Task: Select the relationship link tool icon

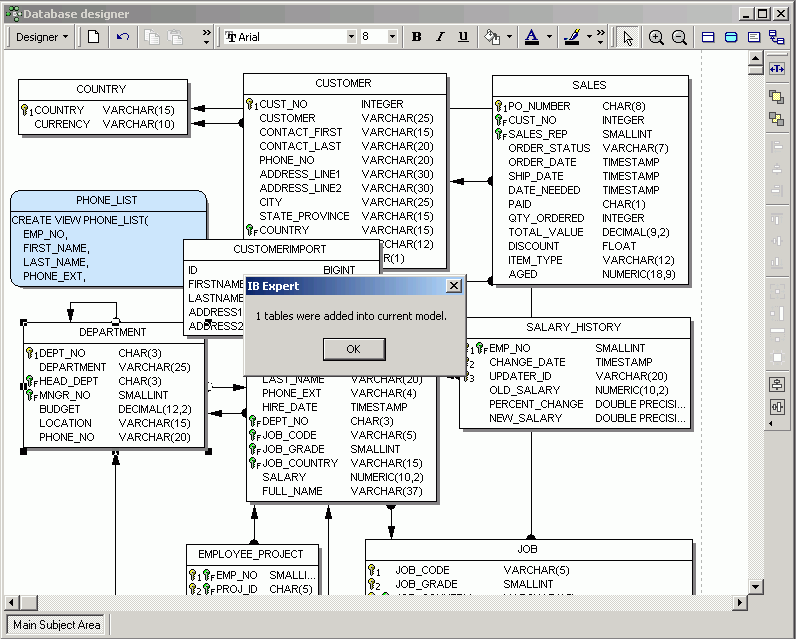Action: 776,37
